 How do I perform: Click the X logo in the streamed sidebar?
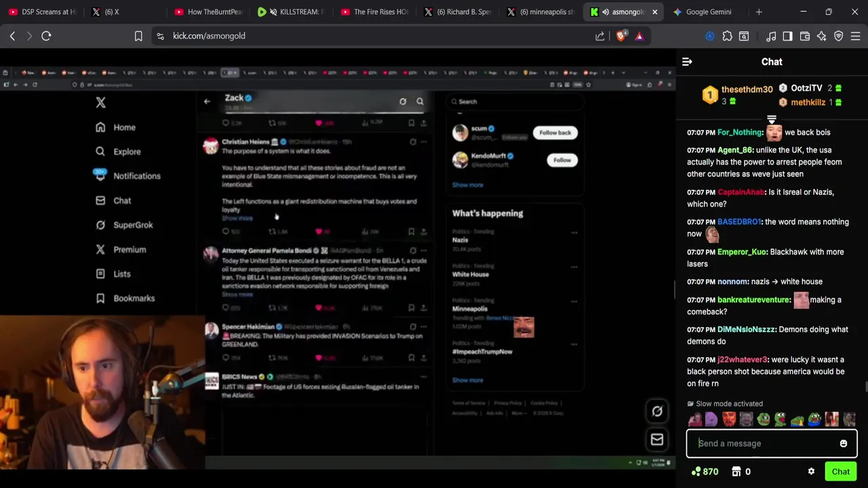pos(100,102)
